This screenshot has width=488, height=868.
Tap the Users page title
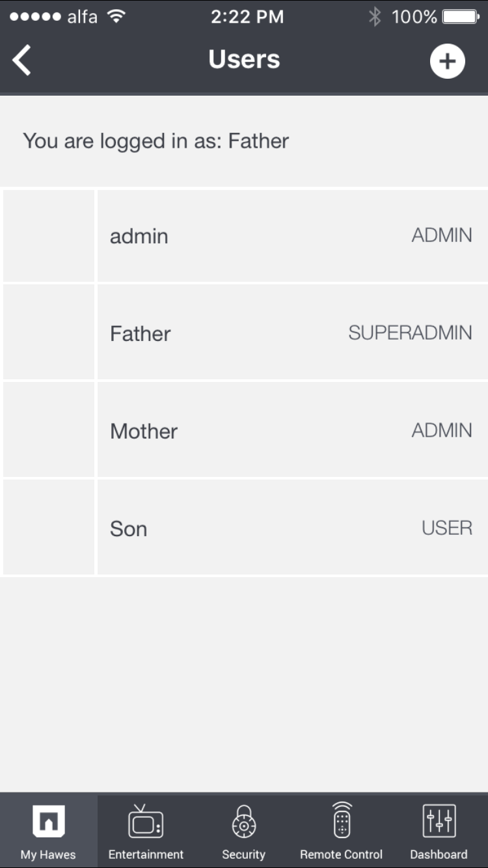tap(244, 60)
